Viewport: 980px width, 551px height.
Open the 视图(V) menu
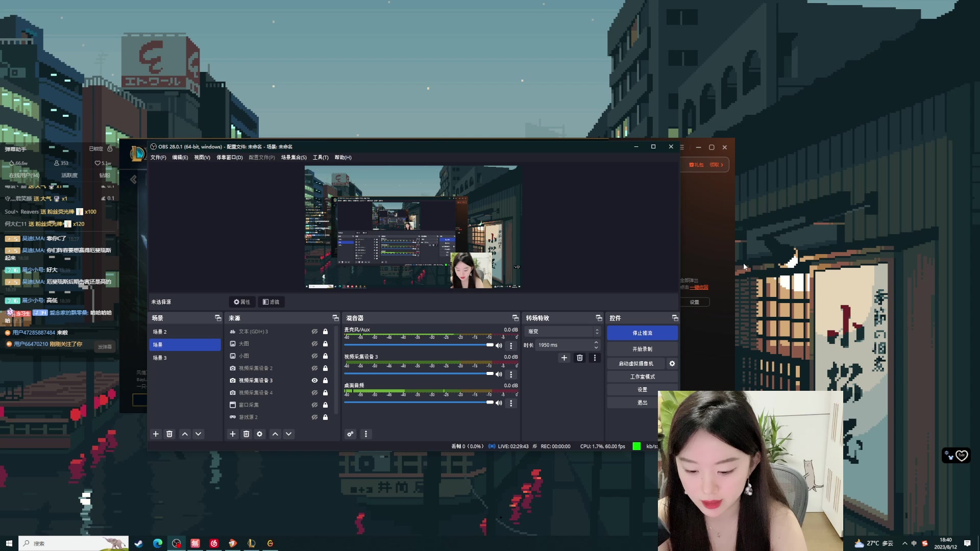[x=202, y=158]
